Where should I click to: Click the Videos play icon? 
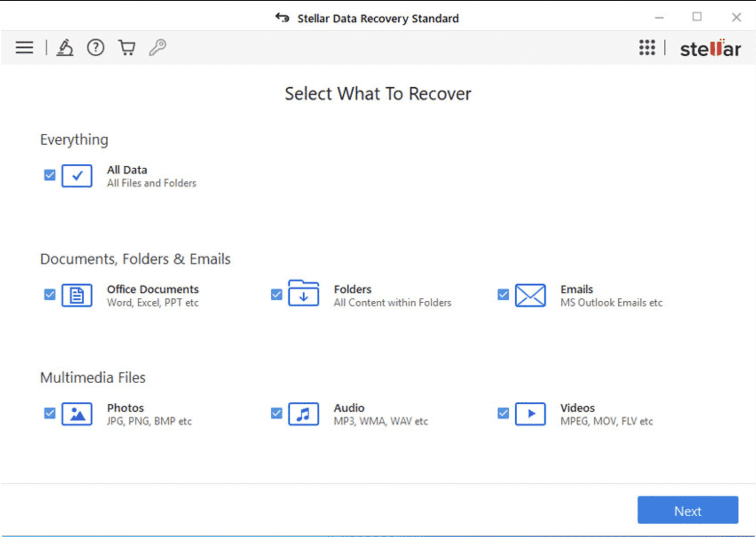coord(531,413)
